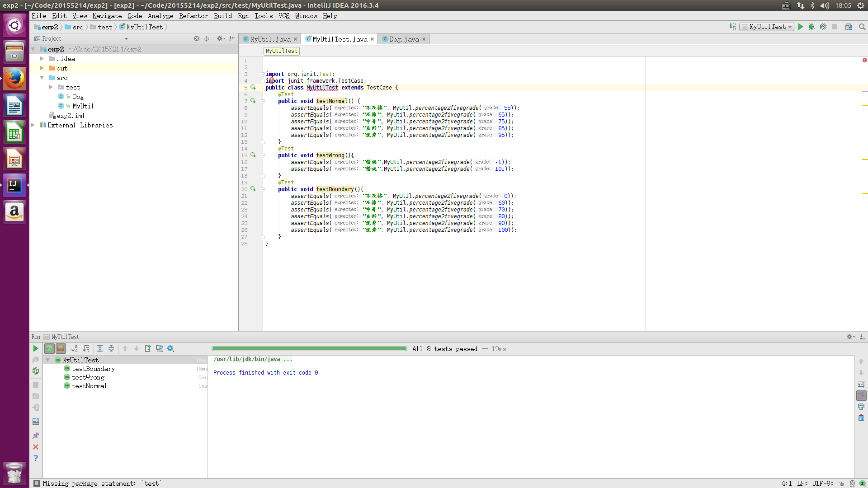Toggle show passed tests filter
The width and height of the screenshot is (868, 488).
pos(49,348)
